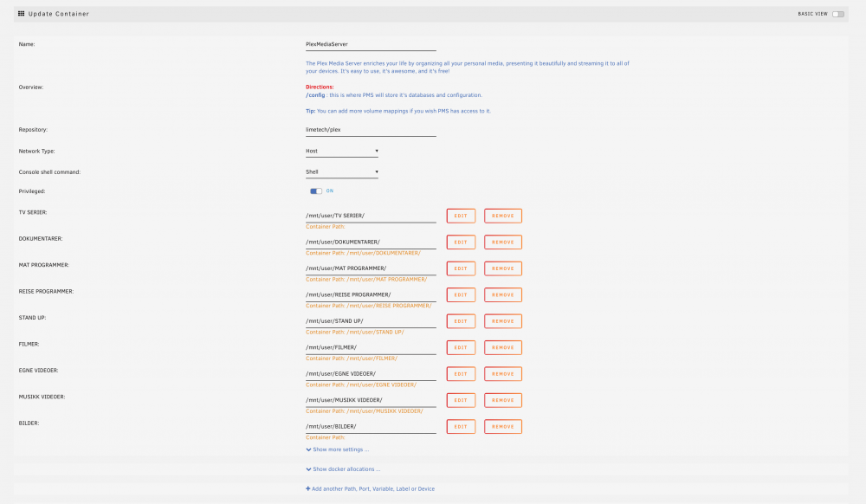Edit the STAND UP path

[x=461, y=321]
